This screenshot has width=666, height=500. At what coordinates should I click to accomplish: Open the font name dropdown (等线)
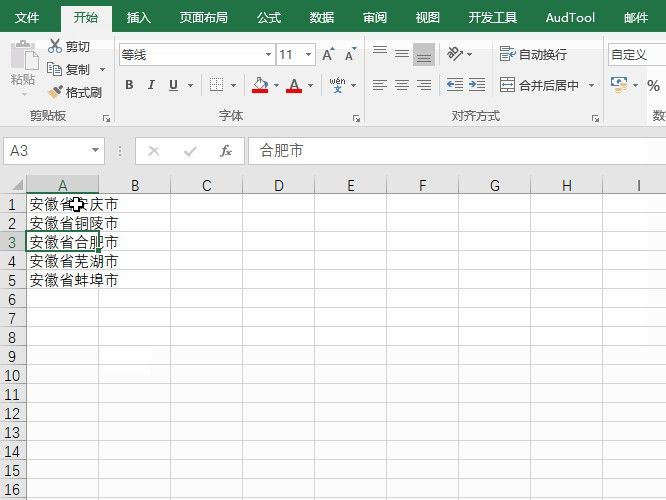[x=268, y=54]
